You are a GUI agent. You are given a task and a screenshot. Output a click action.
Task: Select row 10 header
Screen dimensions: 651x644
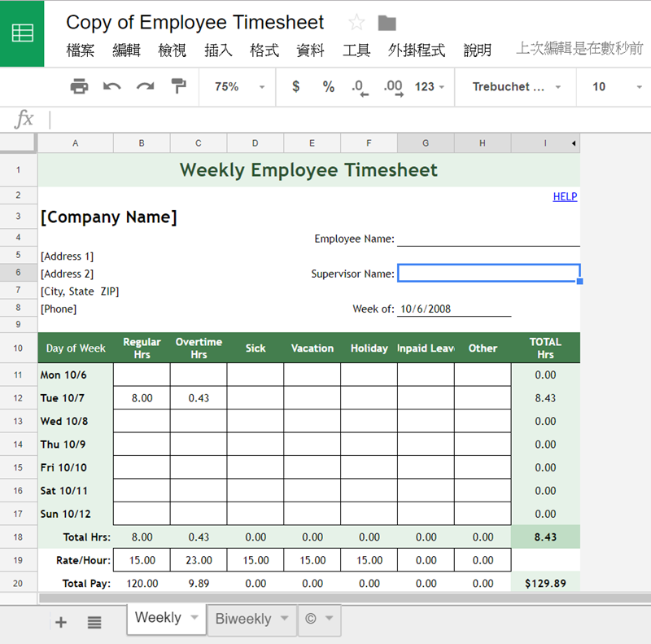click(x=18, y=348)
